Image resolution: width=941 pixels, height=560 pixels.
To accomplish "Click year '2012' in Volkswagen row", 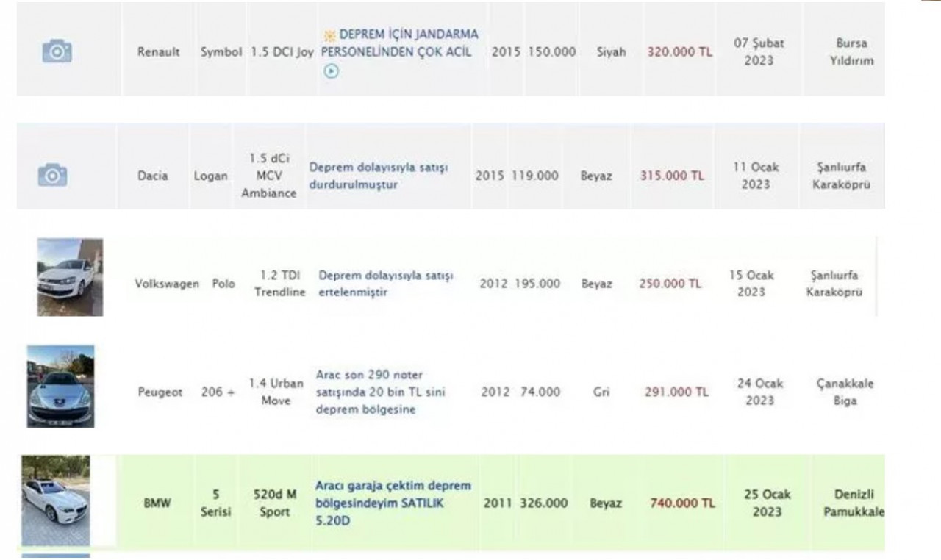I will pos(493,284).
